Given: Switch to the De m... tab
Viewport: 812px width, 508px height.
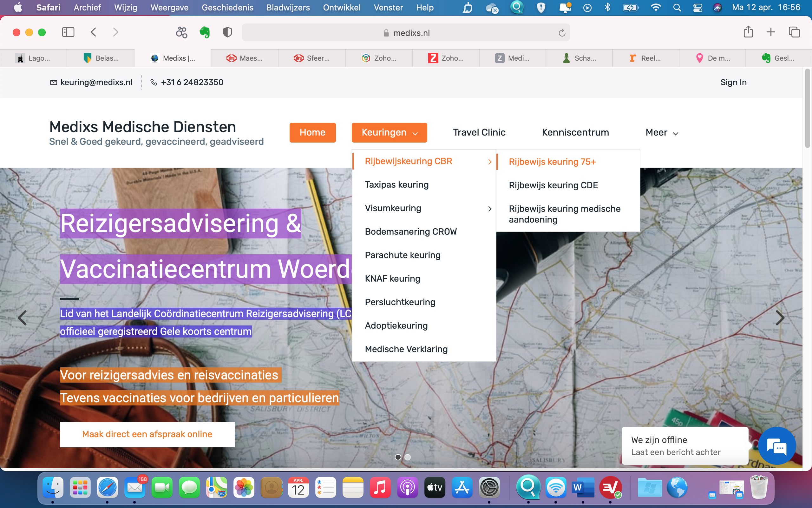Looking at the screenshot, I should [x=713, y=58].
